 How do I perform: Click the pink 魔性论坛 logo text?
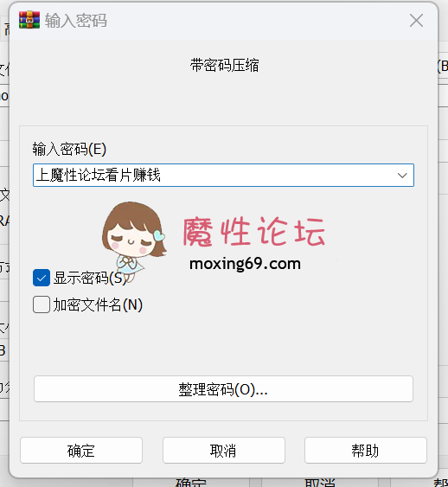coord(253,232)
